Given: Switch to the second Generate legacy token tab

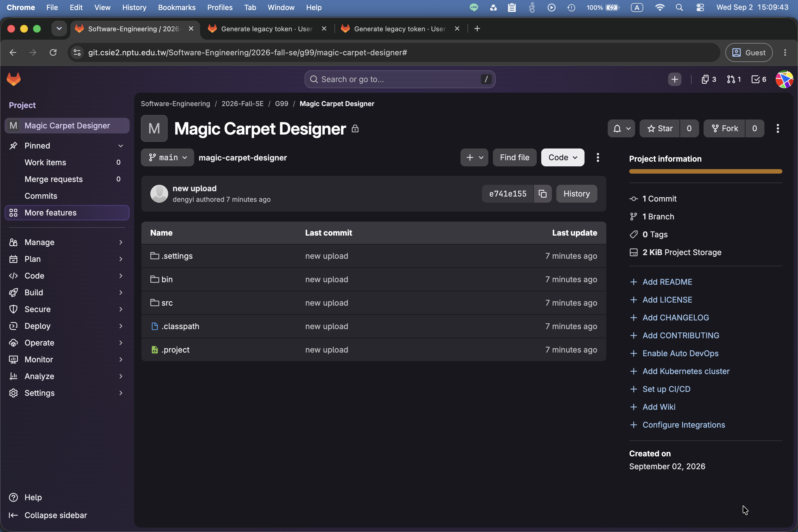Looking at the screenshot, I should [x=399, y=29].
